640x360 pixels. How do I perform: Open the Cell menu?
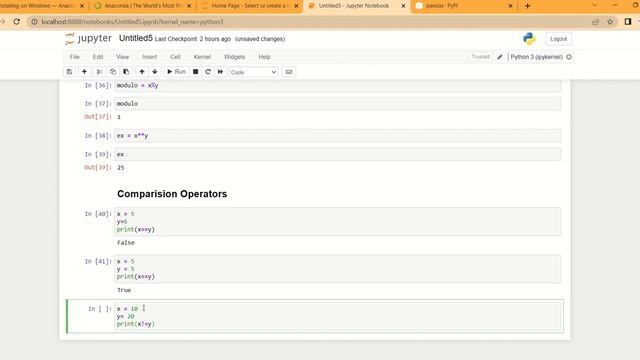click(x=175, y=57)
